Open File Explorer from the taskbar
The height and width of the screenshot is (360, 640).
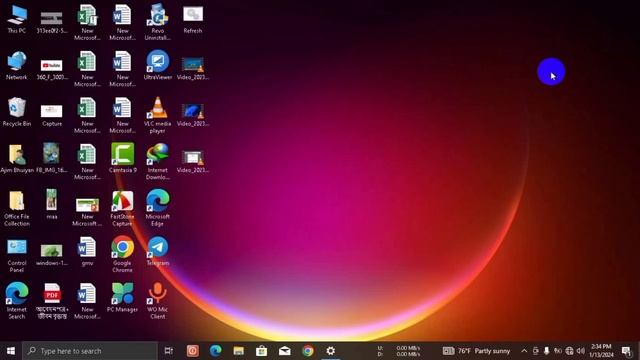coord(239,351)
